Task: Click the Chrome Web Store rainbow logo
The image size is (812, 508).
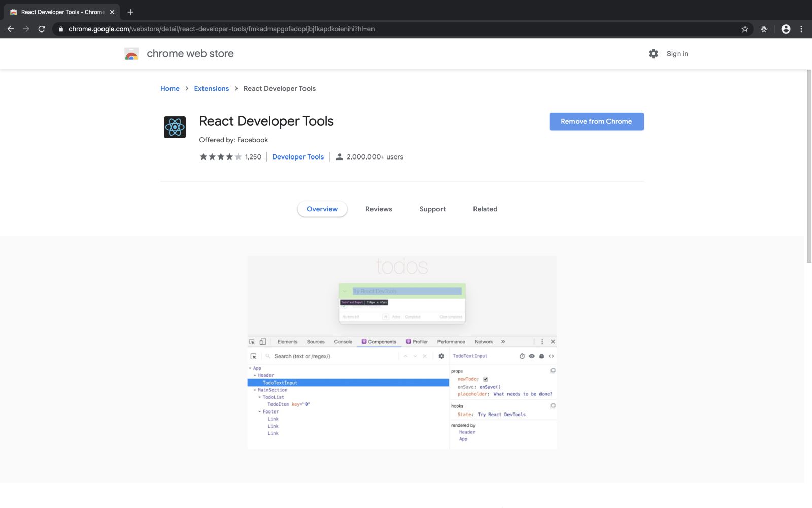Action: point(131,54)
